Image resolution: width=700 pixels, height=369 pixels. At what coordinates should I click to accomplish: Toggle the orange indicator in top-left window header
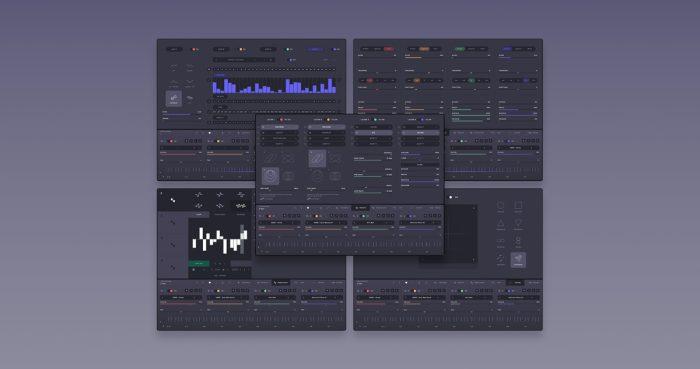pos(241,49)
